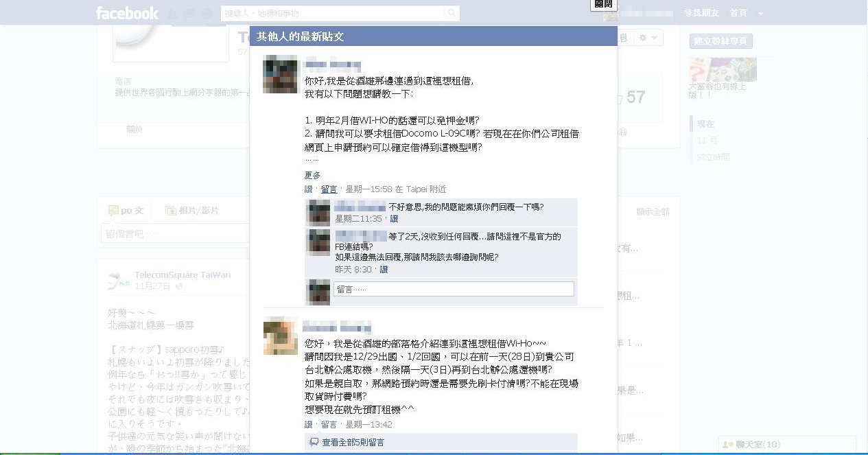Focus the Facebook search box
This screenshot has width=868, height=455.
340,13
